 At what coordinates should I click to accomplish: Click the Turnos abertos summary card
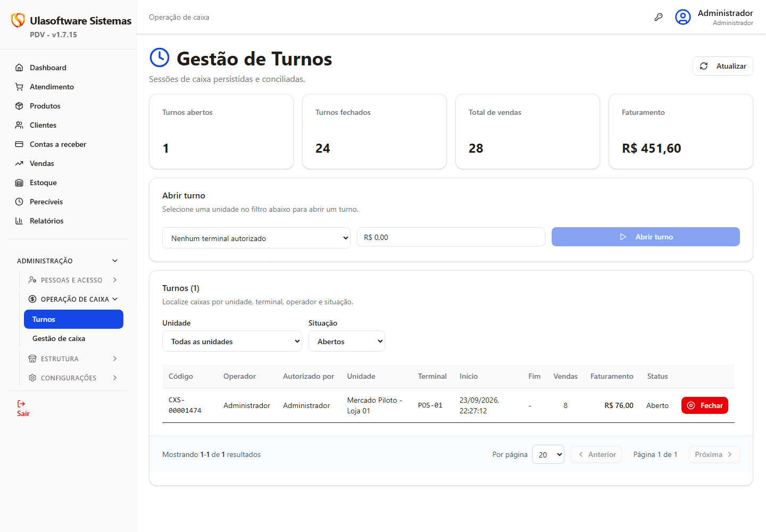click(x=221, y=131)
